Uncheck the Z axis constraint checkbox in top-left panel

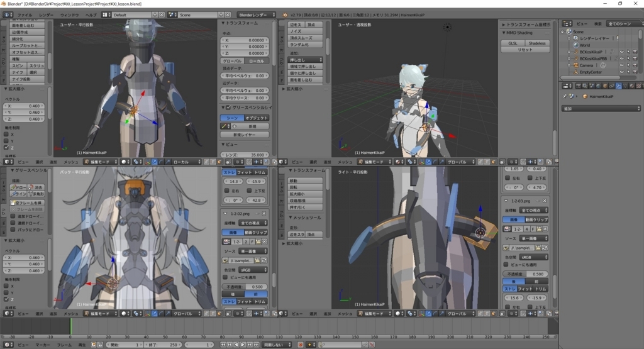[x=6, y=147]
